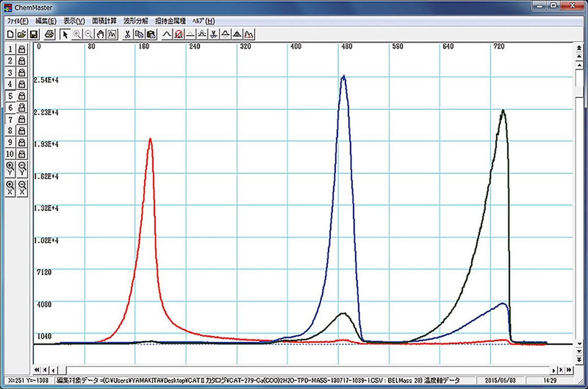
Task: Click the flat baseline tool icon
Action: coord(190,34)
